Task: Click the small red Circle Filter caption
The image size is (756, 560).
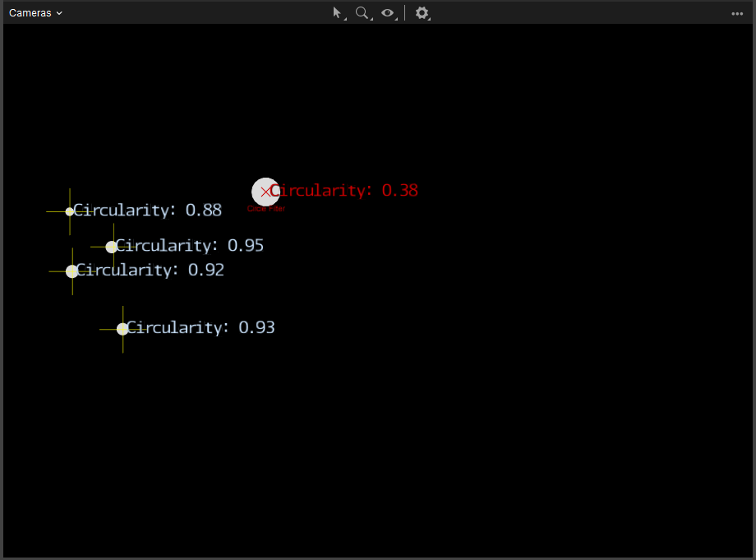Action: (x=266, y=209)
